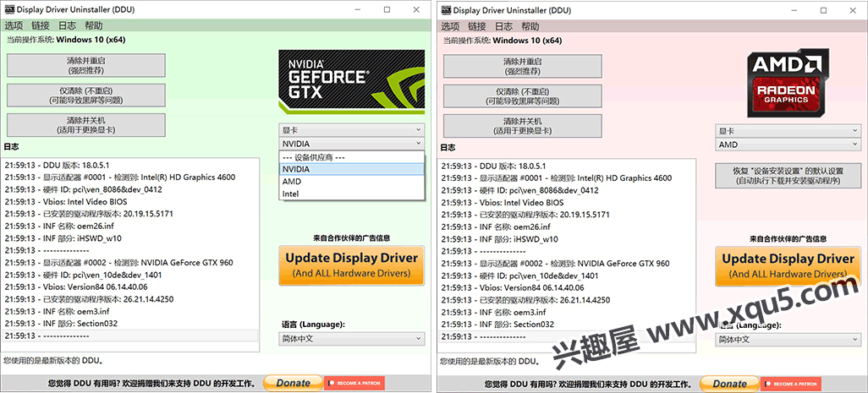Viewport: 868px width, 393px height.
Task: Open the 显卡 device type dropdown, right window
Action: pos(788,131)
